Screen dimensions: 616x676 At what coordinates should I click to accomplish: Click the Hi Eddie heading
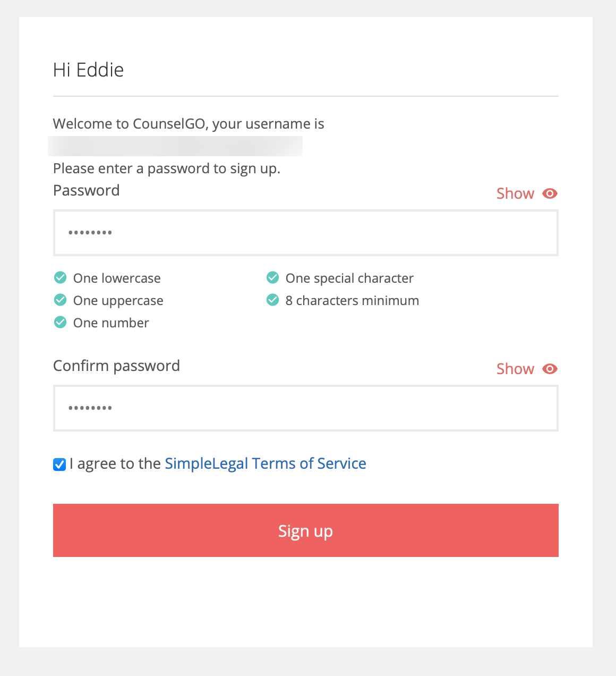pos(88,69)
